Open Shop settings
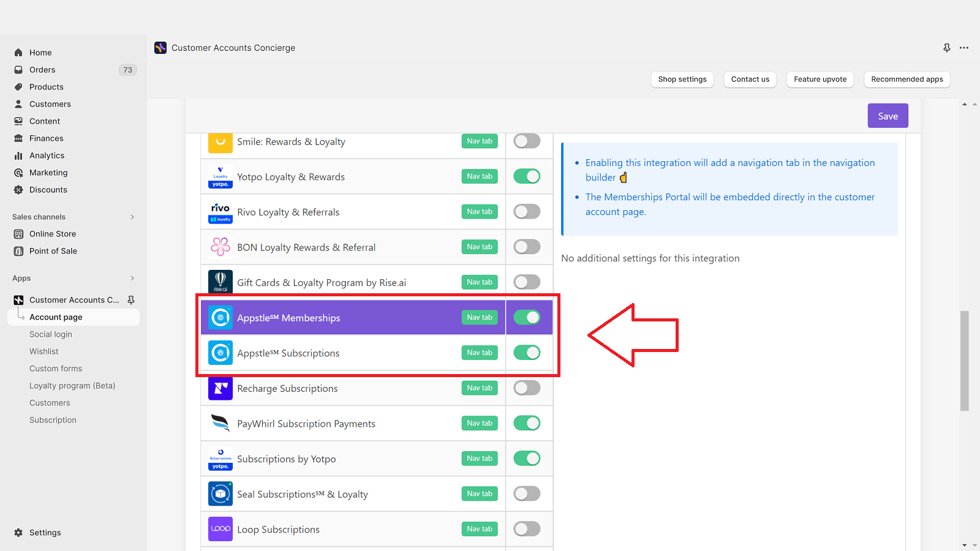This screenshot has width=980, height=551. [682, 80]
